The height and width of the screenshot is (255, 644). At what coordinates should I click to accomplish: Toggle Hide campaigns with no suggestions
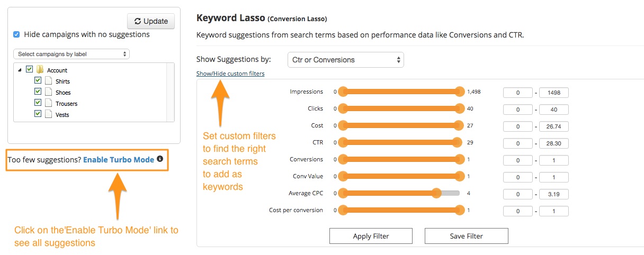[17, 34]
